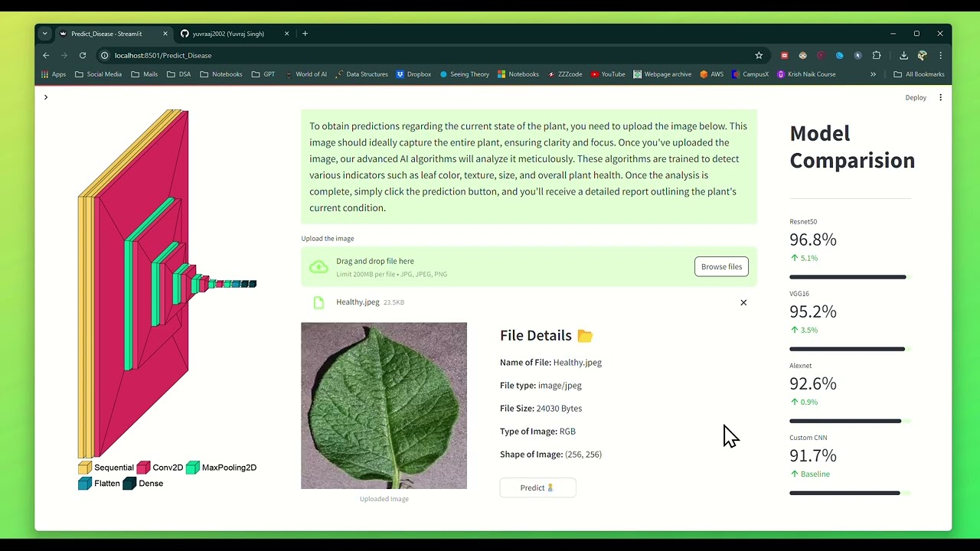980x551 pixels.
Task: Click the CNN architecture diagram
Action: pyautogui.click(x=167, y=283)
